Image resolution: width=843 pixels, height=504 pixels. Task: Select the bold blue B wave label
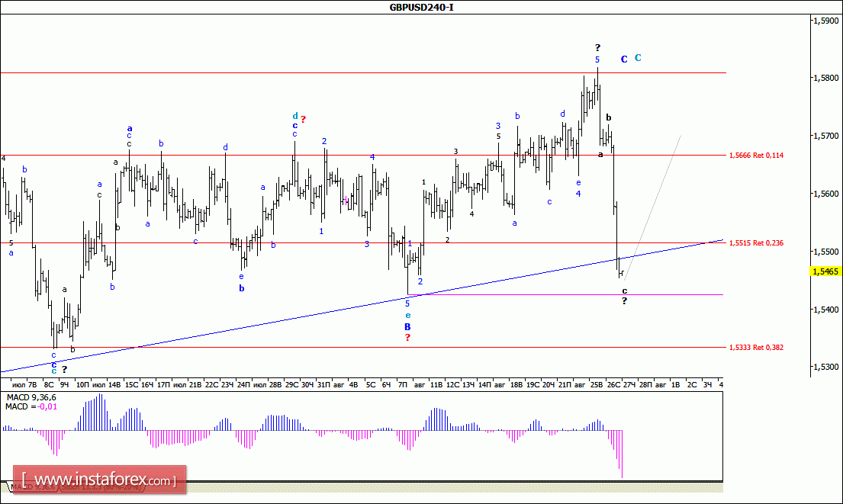407,326
